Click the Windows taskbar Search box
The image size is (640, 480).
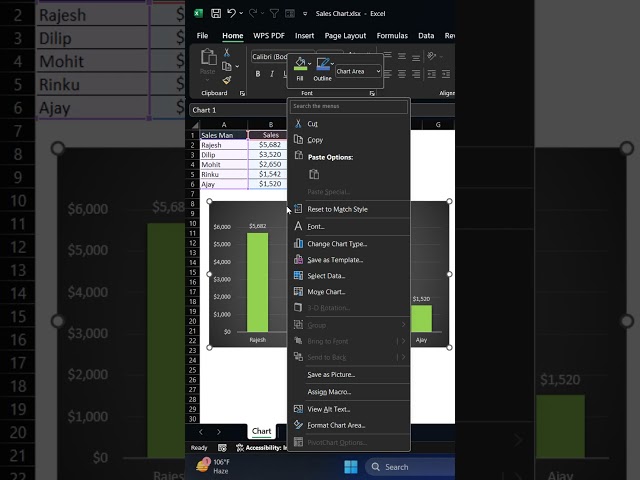(x=410, y=467)
